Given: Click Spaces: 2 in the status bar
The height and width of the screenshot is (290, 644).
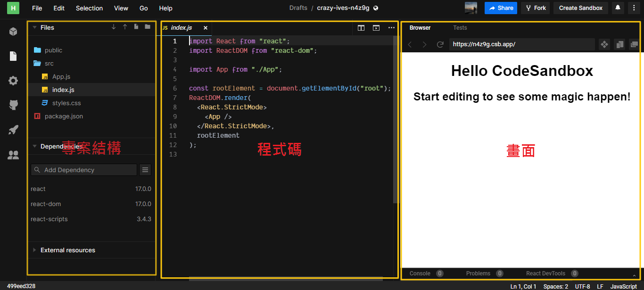Looking at the screenshot, I should tap(556, 286).
